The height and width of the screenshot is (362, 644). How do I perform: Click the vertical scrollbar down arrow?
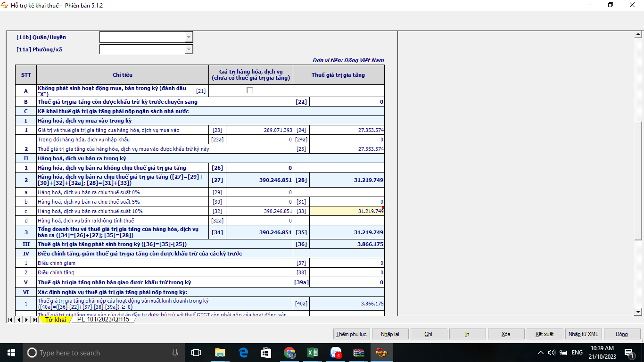(x=639, y=312)
